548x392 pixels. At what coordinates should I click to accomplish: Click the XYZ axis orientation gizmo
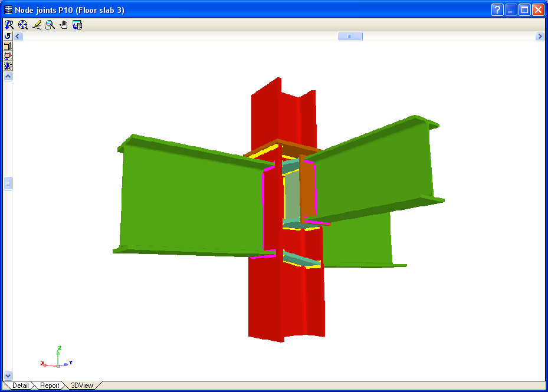click(57, 358)
